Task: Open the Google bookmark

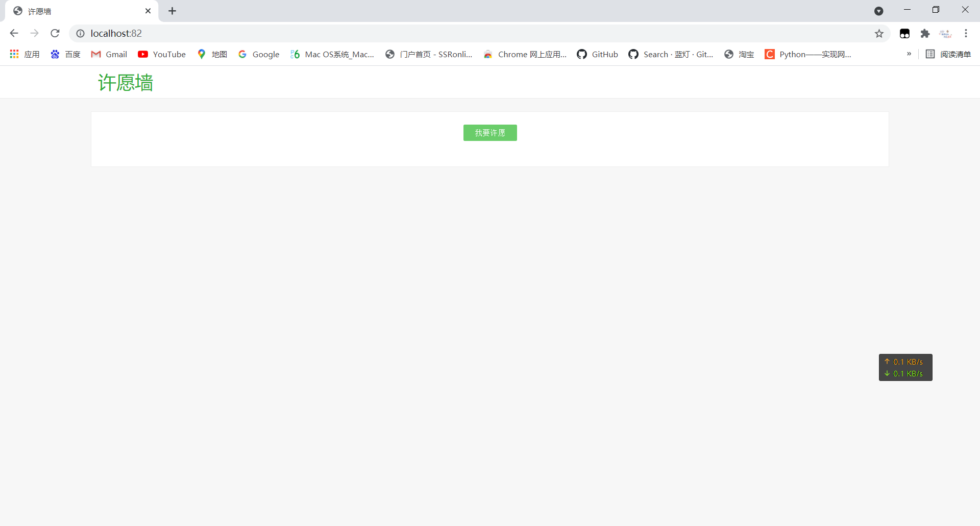Action: tap(259, 54)
